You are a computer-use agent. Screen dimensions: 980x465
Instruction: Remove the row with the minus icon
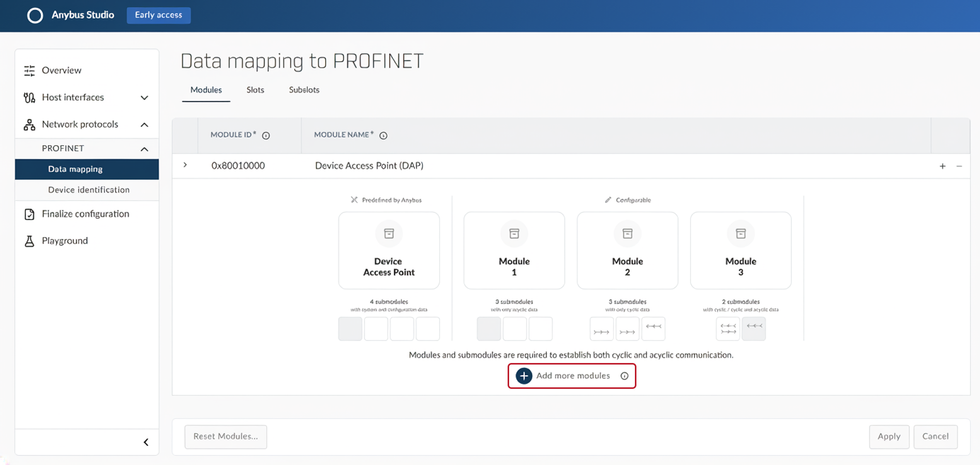959,166
